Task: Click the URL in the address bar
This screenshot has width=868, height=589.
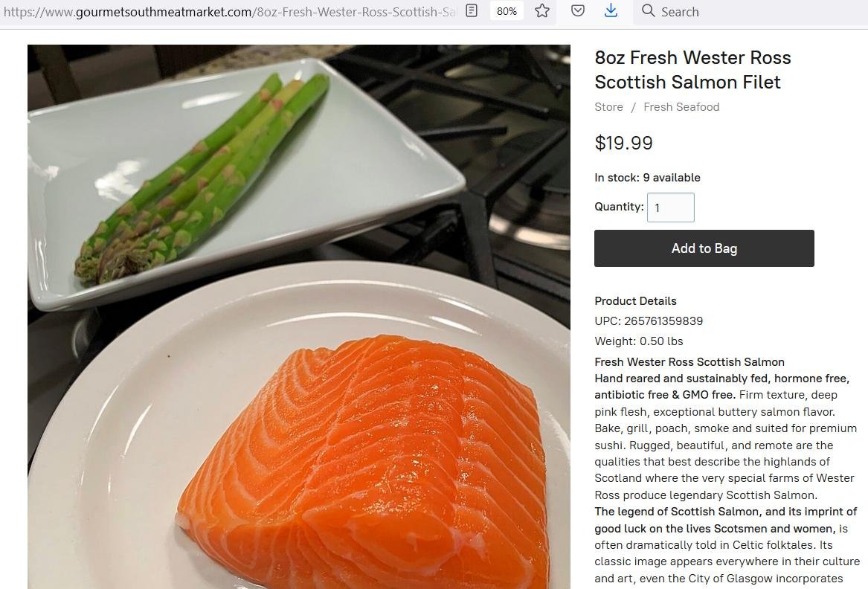Action: coord(231,12)
